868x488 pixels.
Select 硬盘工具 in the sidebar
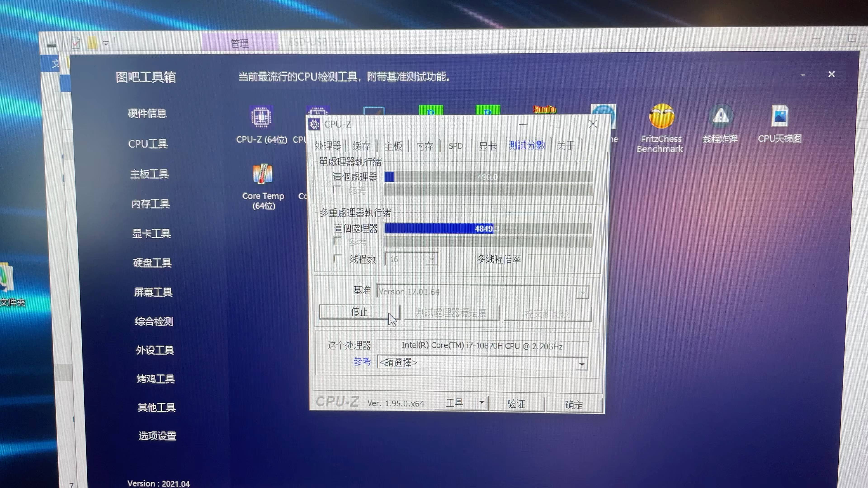click(152, 263)
